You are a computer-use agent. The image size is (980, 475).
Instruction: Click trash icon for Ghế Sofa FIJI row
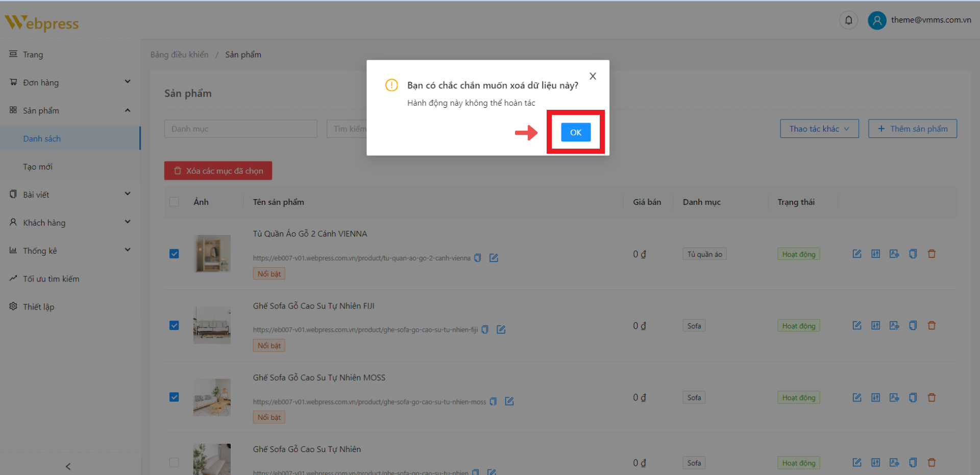[932, 325]
